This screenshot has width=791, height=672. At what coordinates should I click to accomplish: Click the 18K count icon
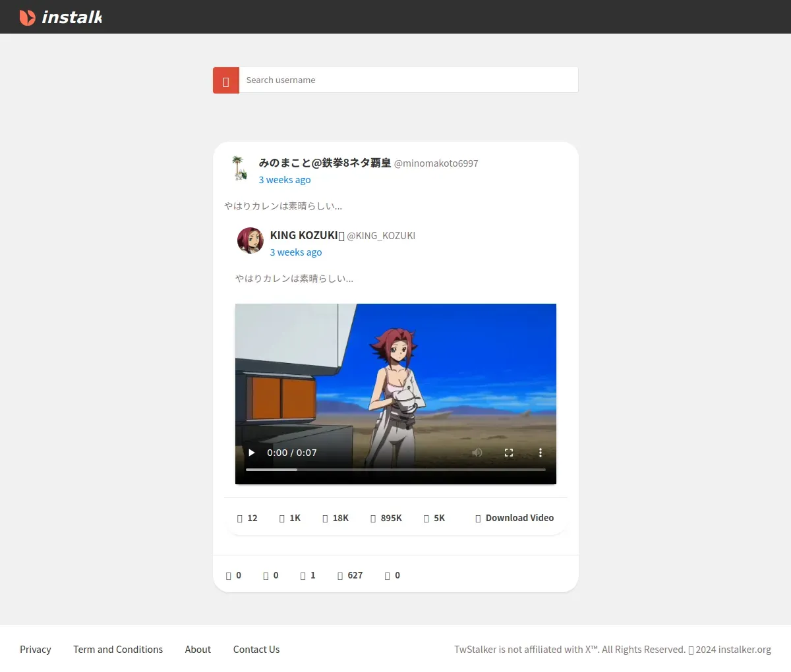pos(325,518)
